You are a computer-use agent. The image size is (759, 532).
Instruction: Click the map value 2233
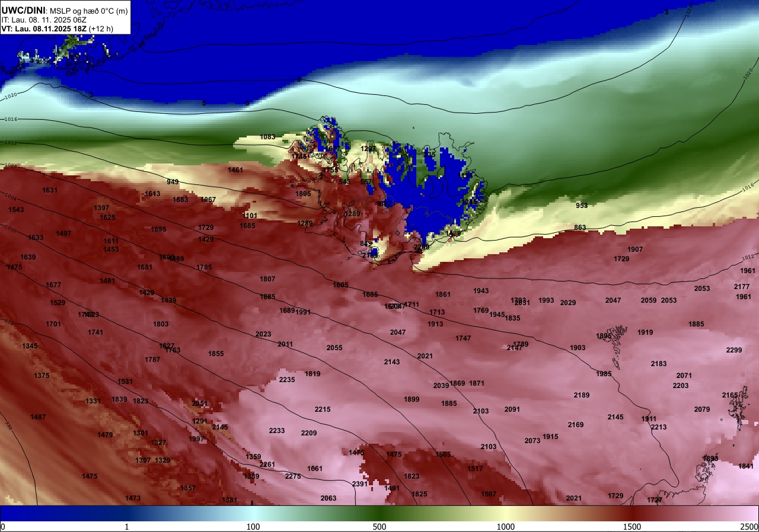[x=277, y=431]
